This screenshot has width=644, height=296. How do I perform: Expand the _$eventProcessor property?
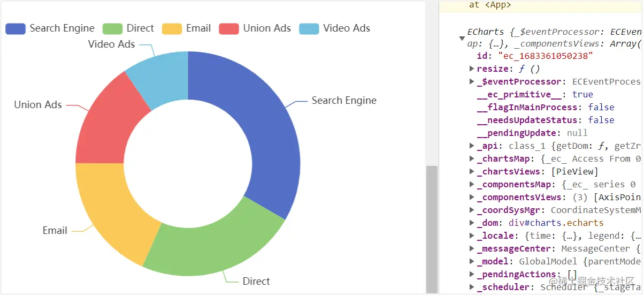(x=472, y=81)
